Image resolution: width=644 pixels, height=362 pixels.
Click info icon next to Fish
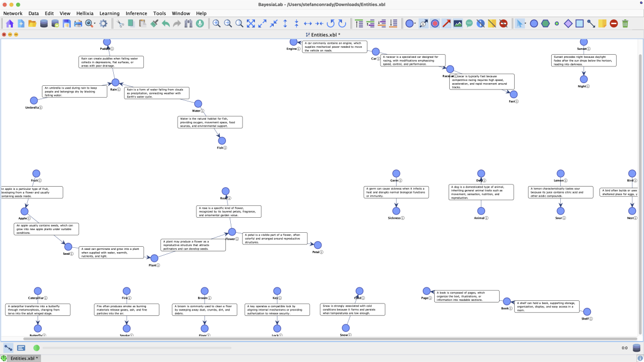[x=225, y=148]
